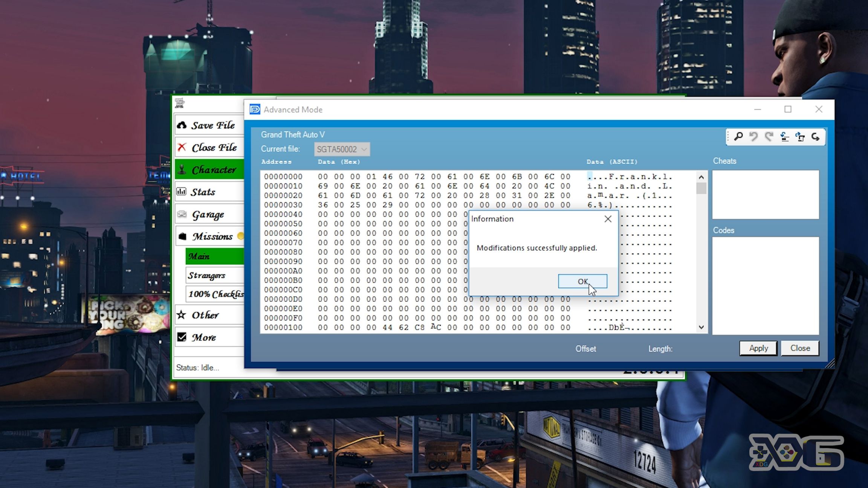Minimize the Advanced Mode window
The width and height of the screenshot is (868, 488).
pos(758,109)
